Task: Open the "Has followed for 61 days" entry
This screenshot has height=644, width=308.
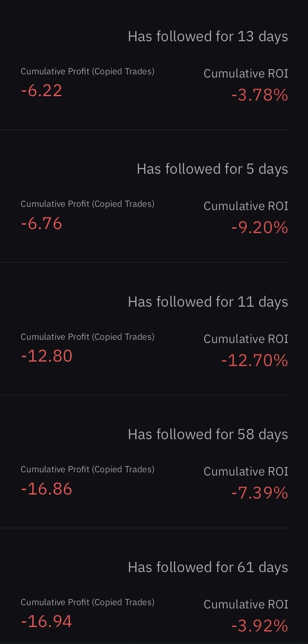Action: pos(208,567)
